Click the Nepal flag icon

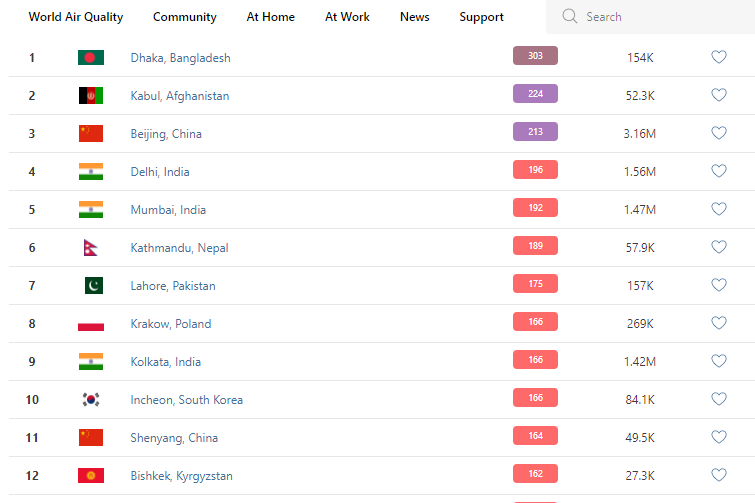(91, 247)
